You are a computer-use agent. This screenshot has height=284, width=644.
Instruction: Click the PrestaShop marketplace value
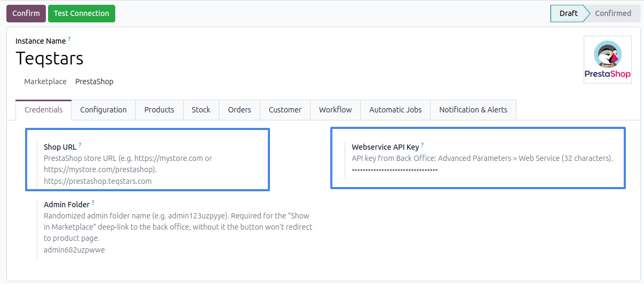tap(94, 82)
